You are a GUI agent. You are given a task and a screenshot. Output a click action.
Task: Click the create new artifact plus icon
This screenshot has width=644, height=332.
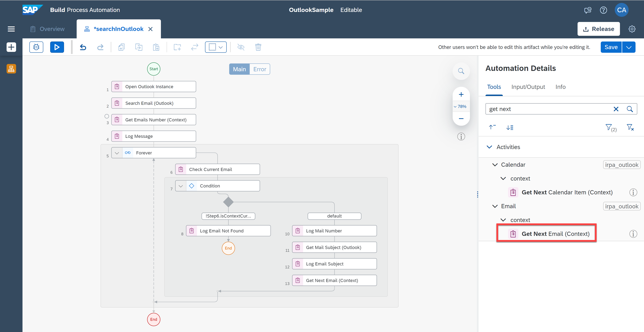click(11, 47)
